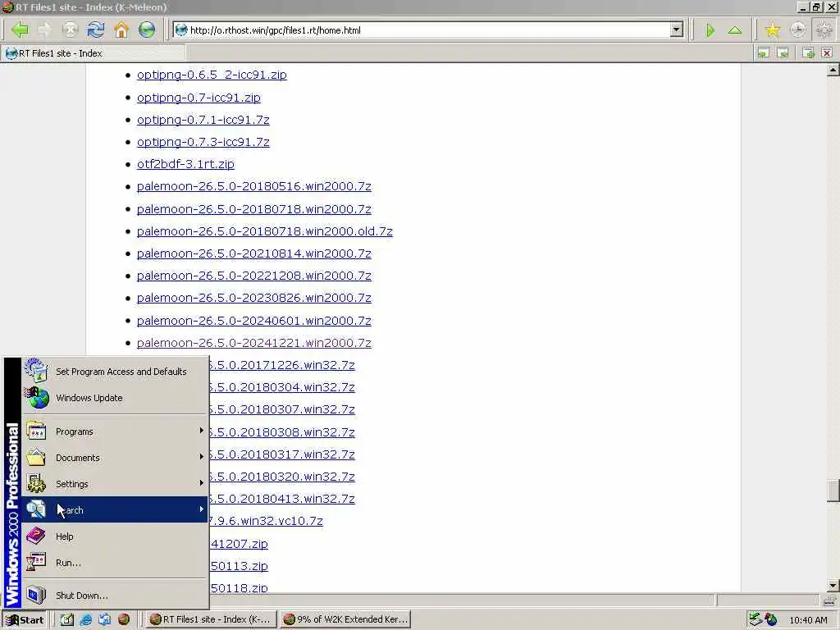Screen dimensions: 840x630
Task: Click the previous-tab icon in tab bar
Action: point(763,52)
